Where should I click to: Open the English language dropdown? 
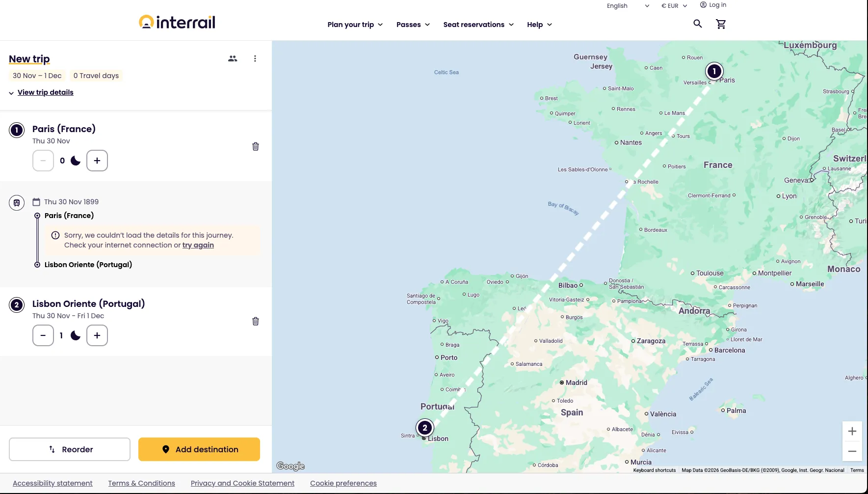[x=628, y=6]
